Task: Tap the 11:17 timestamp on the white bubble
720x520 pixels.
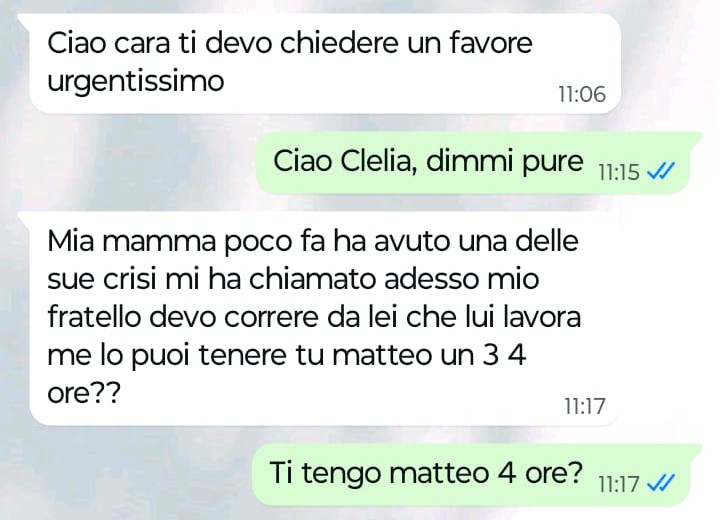Action: point(585,406)
